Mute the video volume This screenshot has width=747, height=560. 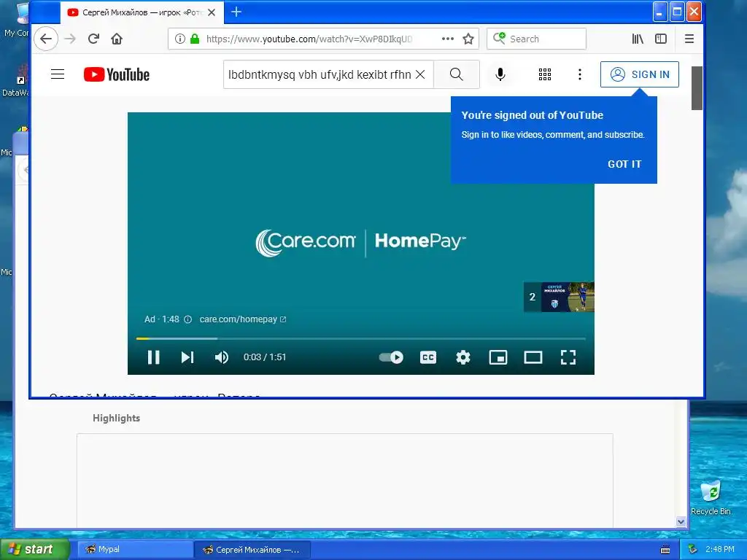pos(222,357)
